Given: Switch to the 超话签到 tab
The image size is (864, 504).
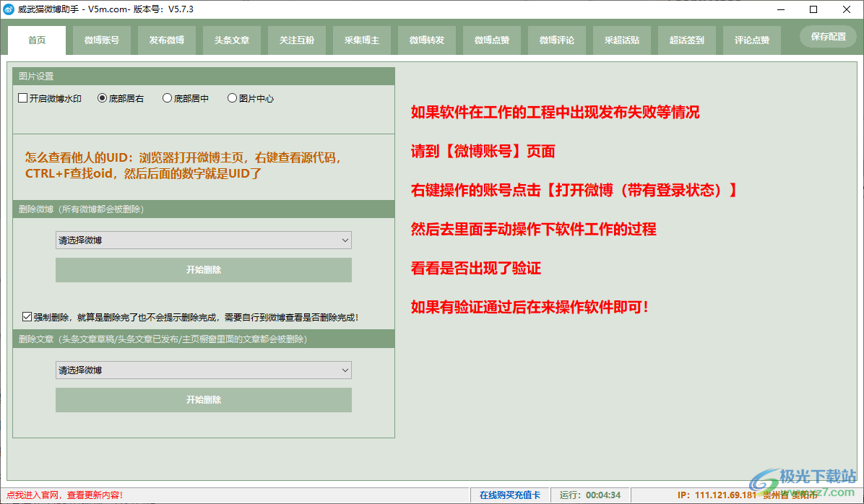Looking at the screenshot, I should [687, 40].
